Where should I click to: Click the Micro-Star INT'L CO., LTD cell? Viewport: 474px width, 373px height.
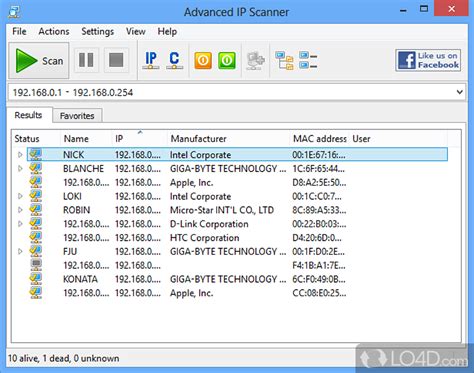(222, 210)
